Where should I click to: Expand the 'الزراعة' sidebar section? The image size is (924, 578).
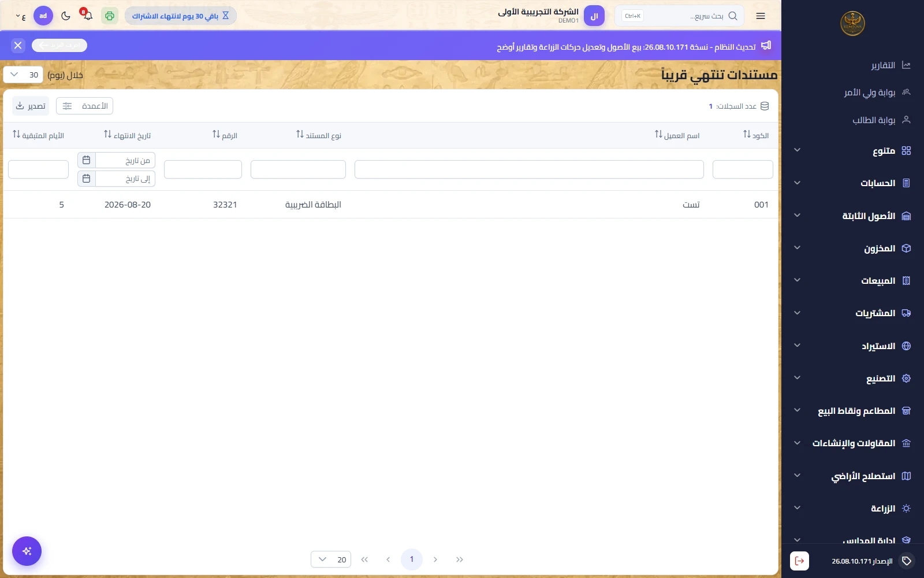(852, 509)
